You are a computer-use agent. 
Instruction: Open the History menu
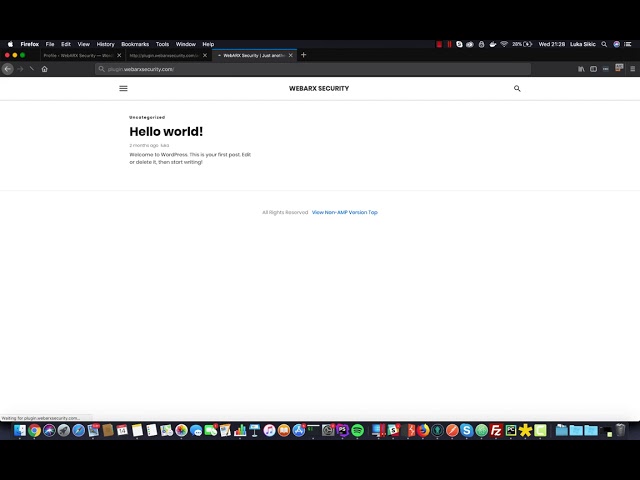(x=105, y=44)
